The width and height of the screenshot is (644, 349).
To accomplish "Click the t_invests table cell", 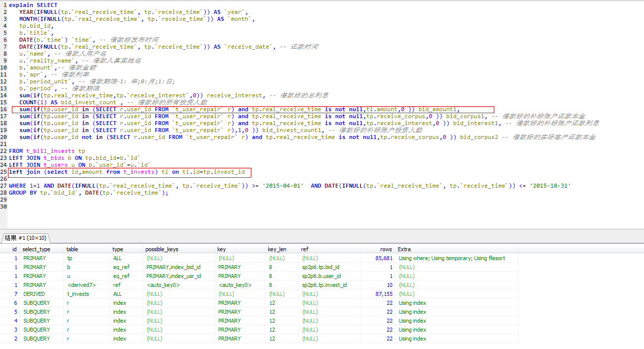I will pyautogui.click(x=78, y=294).
